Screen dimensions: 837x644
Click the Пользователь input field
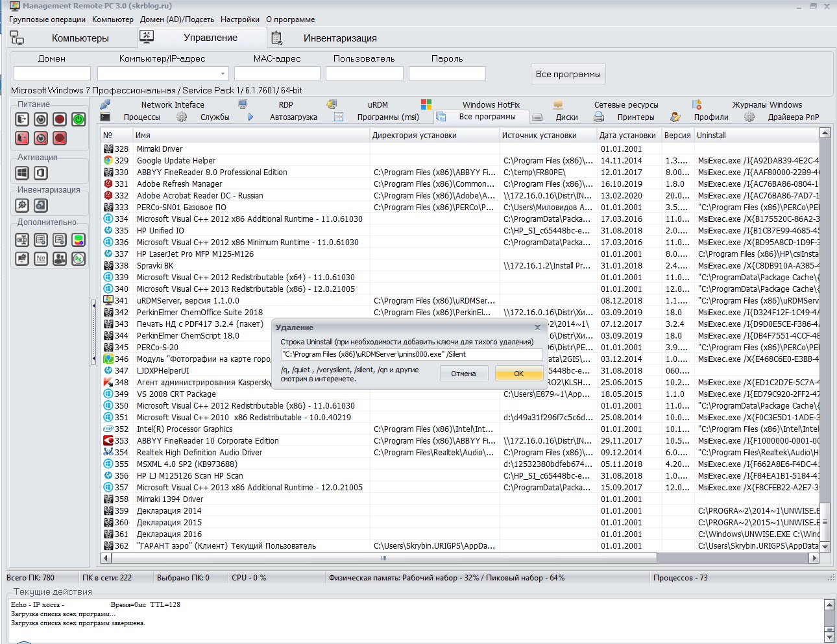click(364, 73)
